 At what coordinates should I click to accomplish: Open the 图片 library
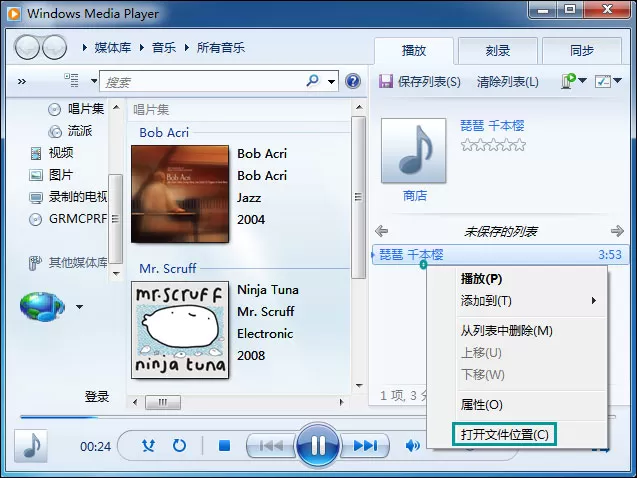51,175
